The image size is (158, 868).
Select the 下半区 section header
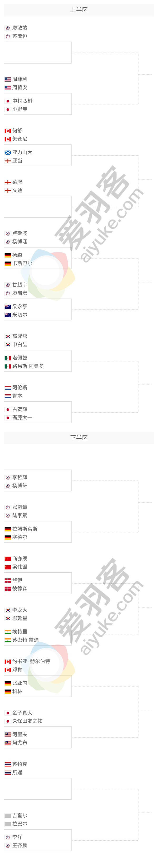(x=79, y=438)
